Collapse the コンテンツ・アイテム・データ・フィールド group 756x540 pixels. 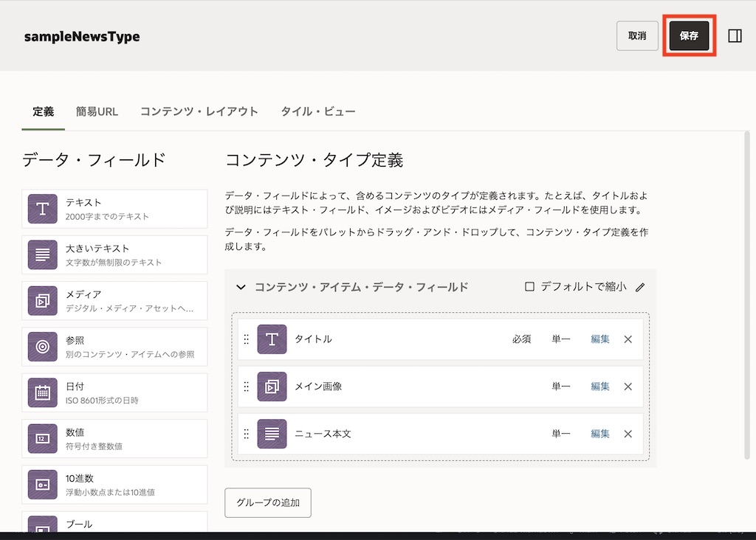pyautogui.click(x=241, y=287)
